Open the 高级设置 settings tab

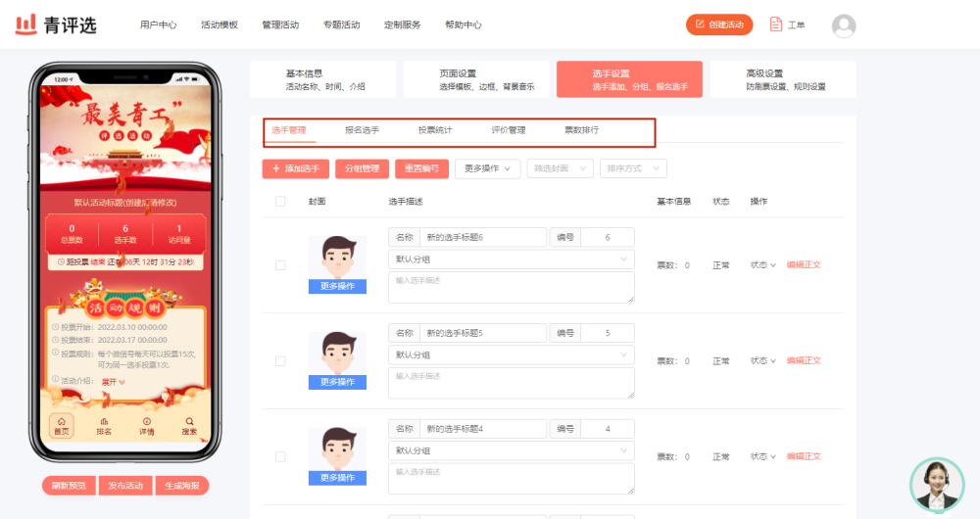point(783,79)
